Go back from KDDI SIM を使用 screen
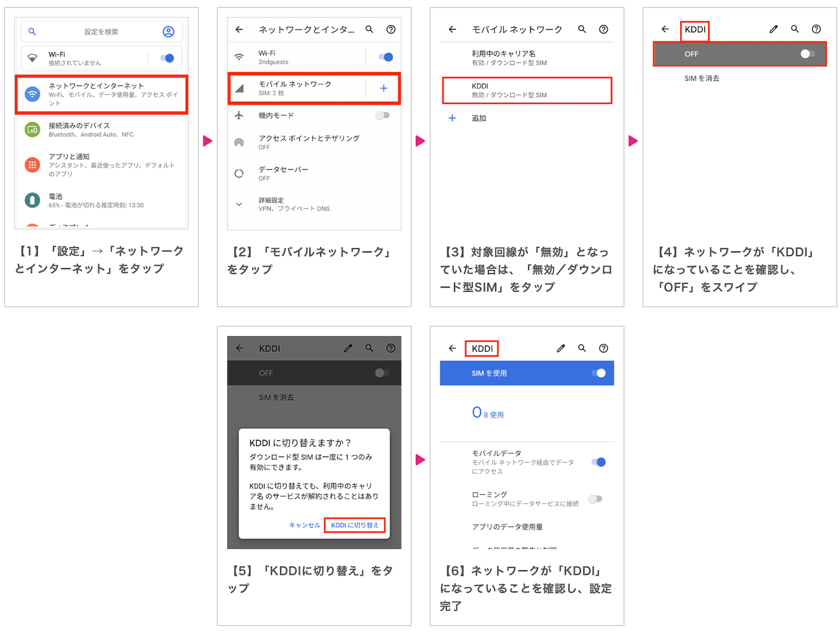Image resolution: width=840 pixels, height=633 pixels. [452, 348]
